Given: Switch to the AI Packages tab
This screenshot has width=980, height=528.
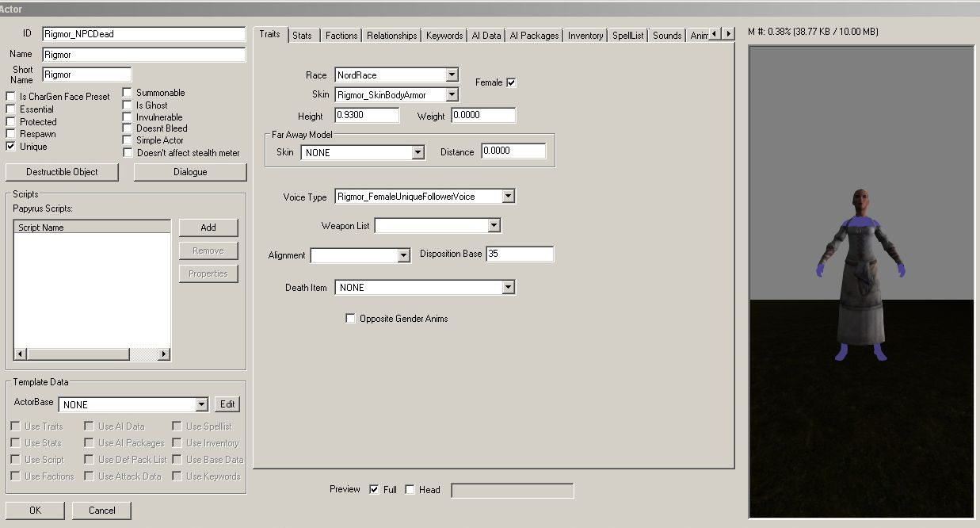Looking at the screenshot, I should [534, 36].
